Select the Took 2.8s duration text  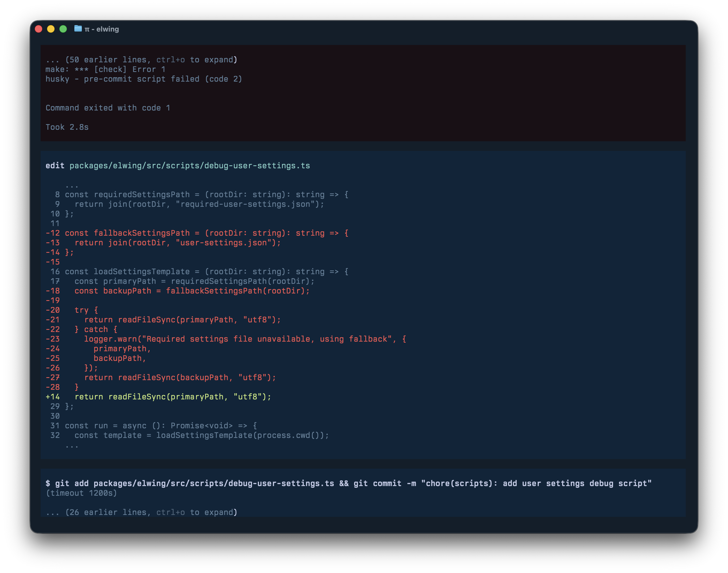(67, 127)
